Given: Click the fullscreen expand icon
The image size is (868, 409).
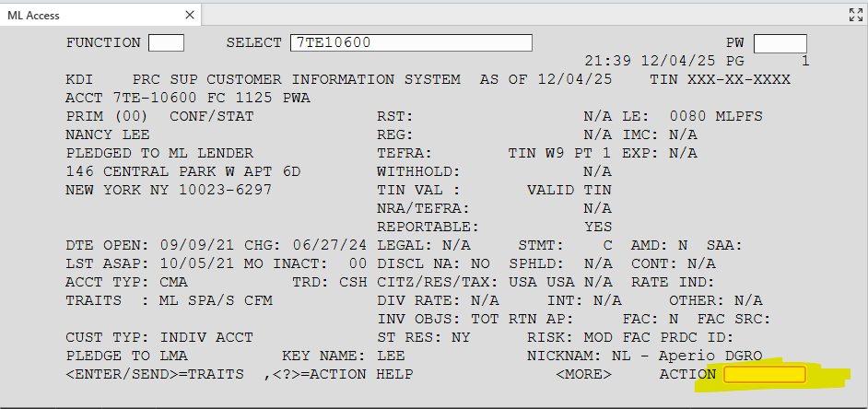Looking at the screenshot, I should click(x=854, y=15).
